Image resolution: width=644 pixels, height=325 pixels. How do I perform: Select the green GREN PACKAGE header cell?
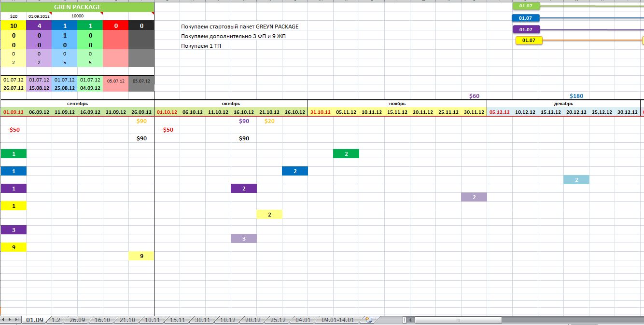(77, 7)
